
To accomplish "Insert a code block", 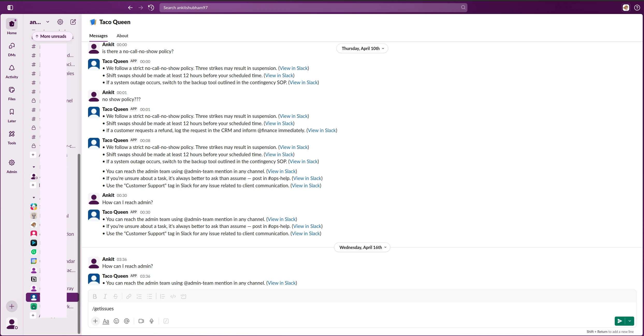I will click(x=184, y=296).
